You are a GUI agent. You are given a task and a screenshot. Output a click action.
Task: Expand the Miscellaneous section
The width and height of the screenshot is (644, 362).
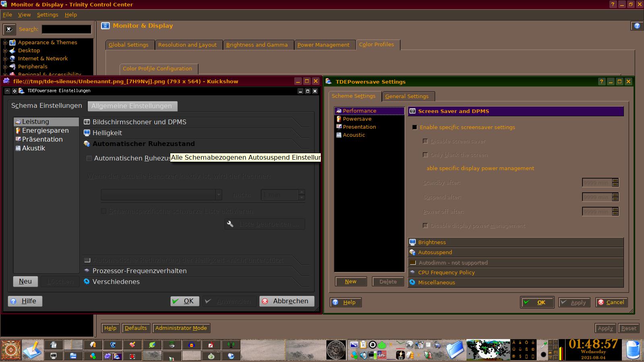[516, 282]
